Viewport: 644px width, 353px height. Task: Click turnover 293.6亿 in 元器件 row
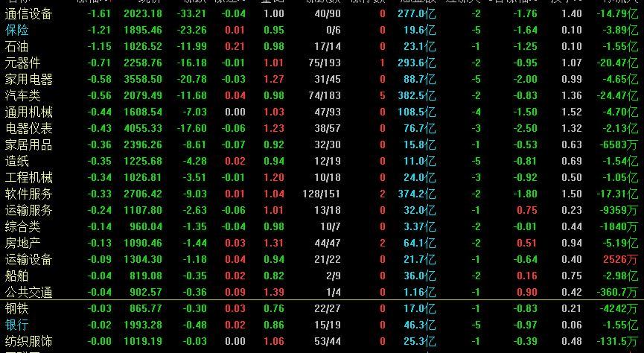pyautogui.click(x=417, y=63)
